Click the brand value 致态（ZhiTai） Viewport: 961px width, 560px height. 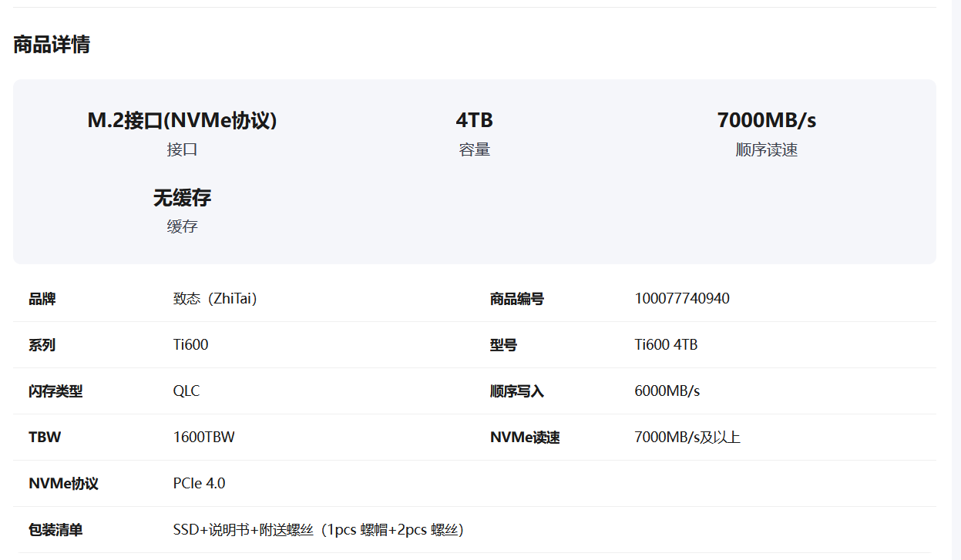click(215, 299)
